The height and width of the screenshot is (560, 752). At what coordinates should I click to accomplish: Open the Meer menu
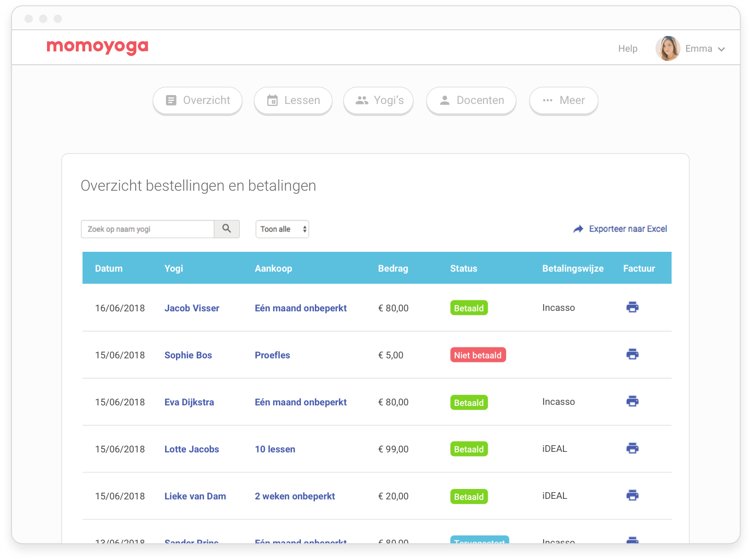tap(563, 100)
